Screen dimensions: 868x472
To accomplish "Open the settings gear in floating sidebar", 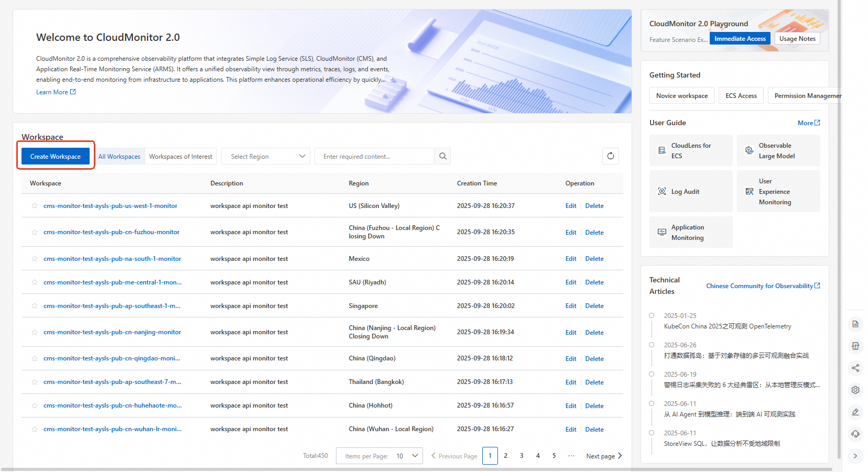I will 855,390.
